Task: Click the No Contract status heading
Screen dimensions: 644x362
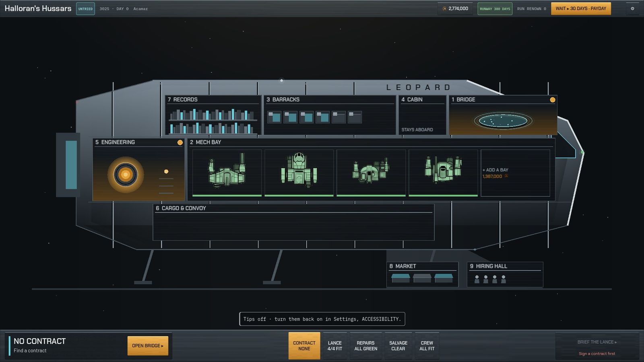Action: 40,341
